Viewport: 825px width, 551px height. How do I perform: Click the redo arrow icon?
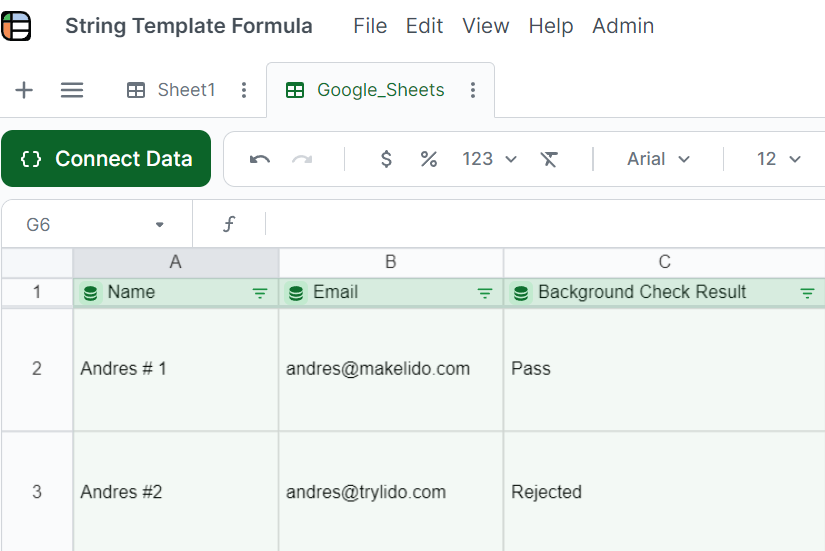(302, 159)
